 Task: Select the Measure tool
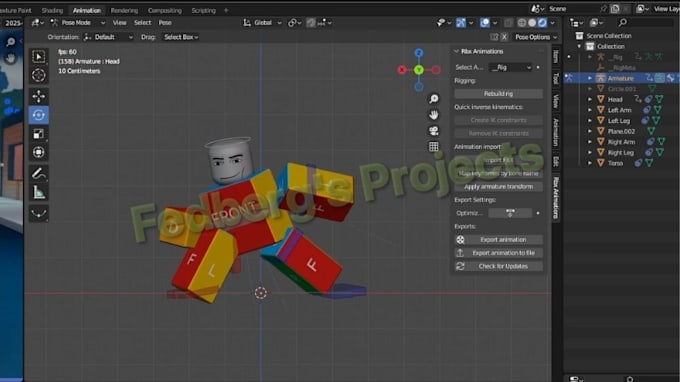click(39, 192)
